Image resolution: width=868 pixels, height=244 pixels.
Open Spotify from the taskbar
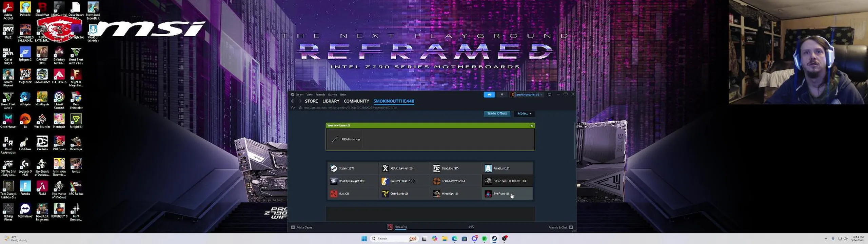484,239
